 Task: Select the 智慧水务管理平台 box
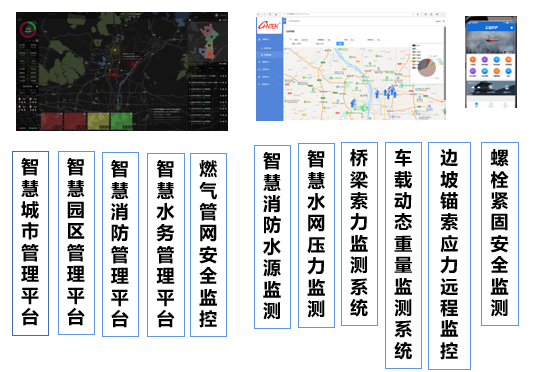pyautogui.click(x=166, y=245)
